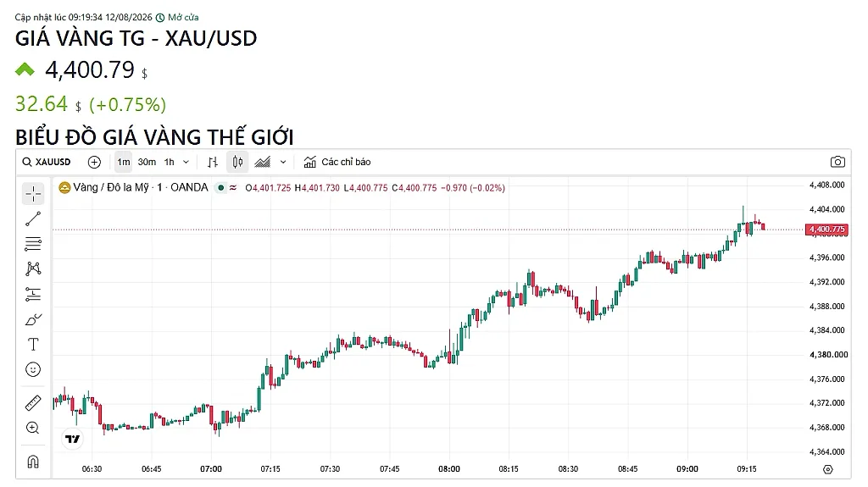
Task: Add a symbol to compare with plus icon
Action: pos(95,162)
